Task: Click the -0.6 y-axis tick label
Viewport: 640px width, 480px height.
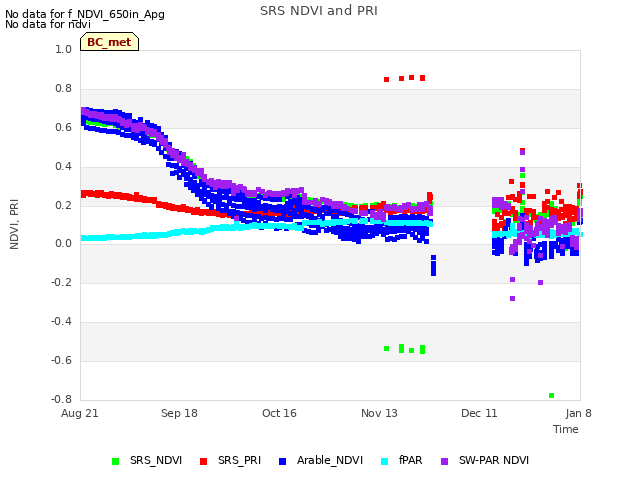Action: click(62, 360)
